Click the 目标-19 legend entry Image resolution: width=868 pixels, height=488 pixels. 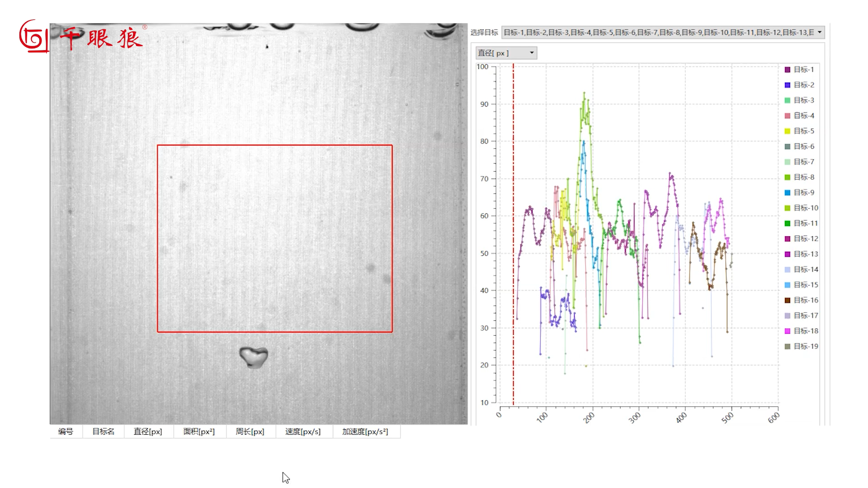(806, 346)
